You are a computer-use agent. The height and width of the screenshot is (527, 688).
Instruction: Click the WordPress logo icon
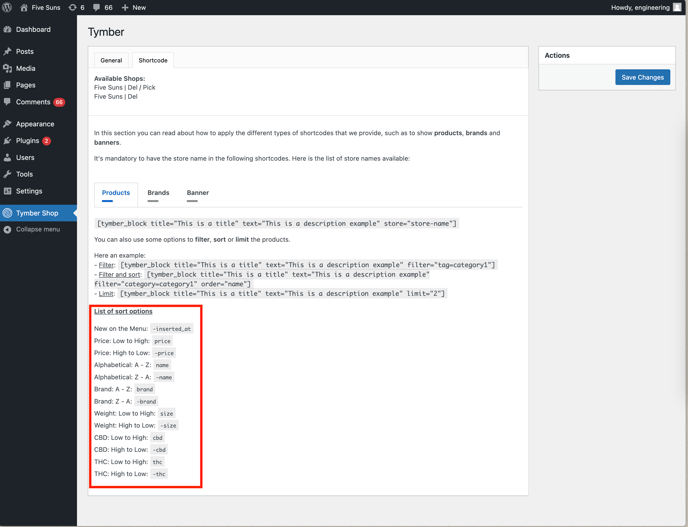tap(7, 7)
